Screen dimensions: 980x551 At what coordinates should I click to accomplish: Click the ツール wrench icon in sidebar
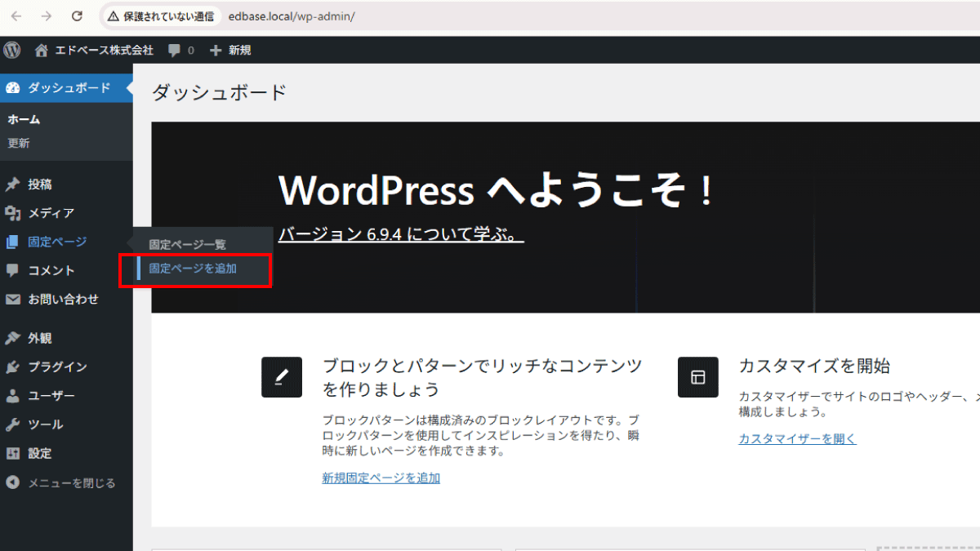coord(13,424)
